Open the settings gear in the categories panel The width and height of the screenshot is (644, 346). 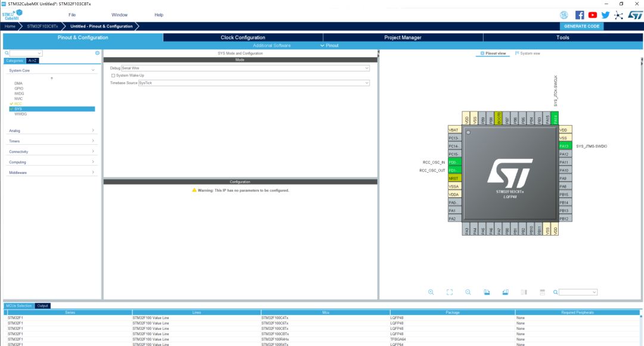97,53
